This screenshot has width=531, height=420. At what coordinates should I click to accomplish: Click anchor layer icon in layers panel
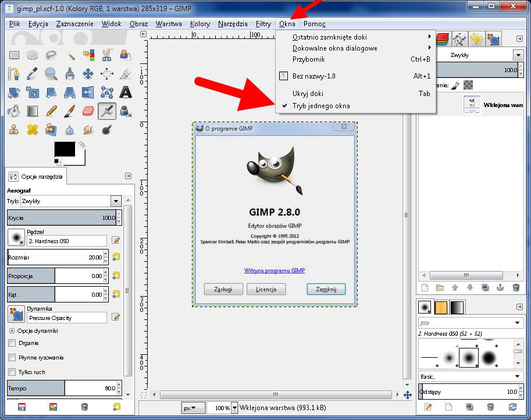[500, 287]
